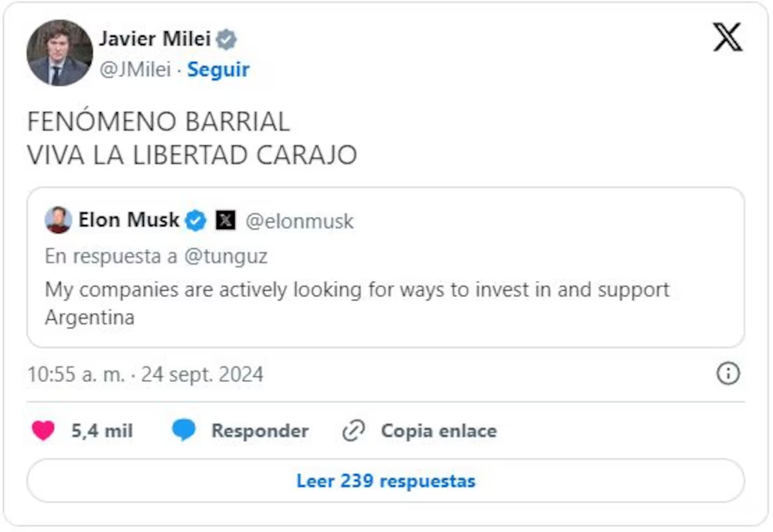Click Elon Musk's small profile avatar
Viewport: 773px width, 532px height.
tap(58, 220)
